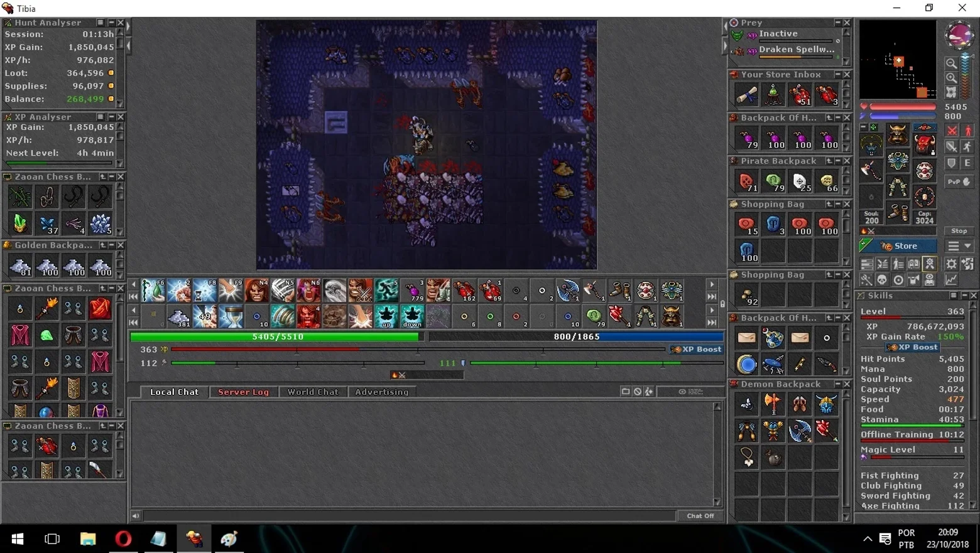
Task: Zoom in the minimap
Action: (951, 78)
